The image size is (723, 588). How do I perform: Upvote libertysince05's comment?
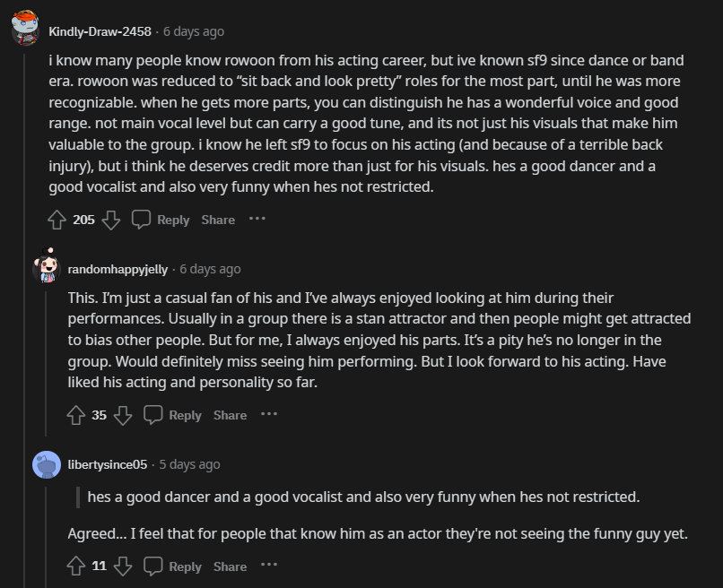(x=76, y=566)
